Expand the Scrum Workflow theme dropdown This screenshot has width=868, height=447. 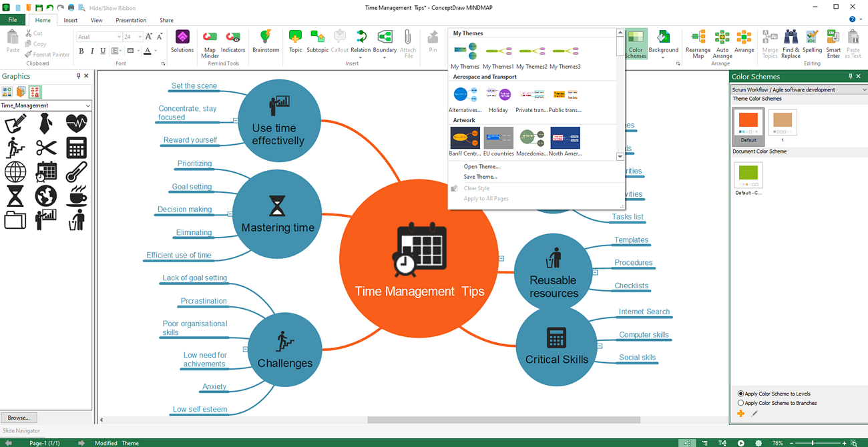tap(865, 89)
